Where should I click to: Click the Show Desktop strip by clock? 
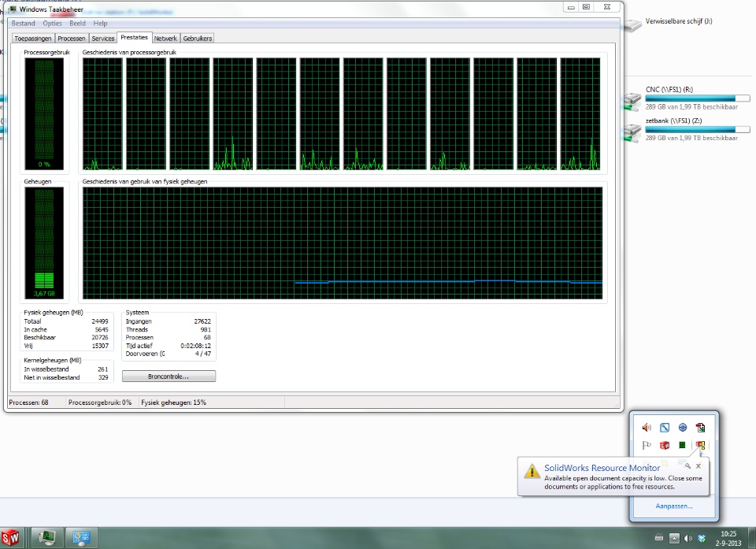point(752,538)
